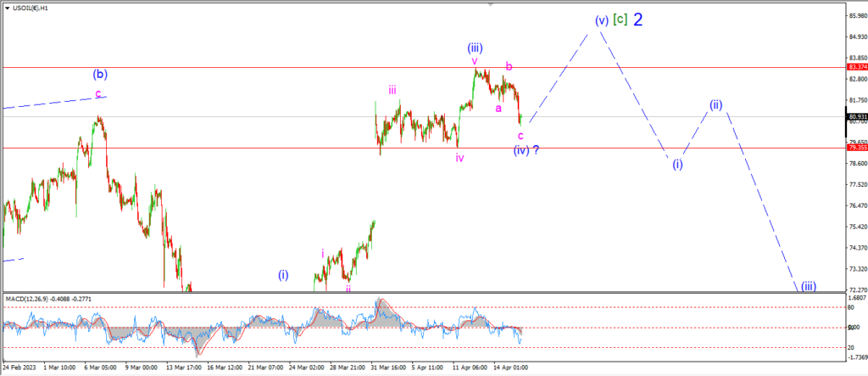
Task: Select the blue (i) label near 78.6 projection
Action: tap(677, 164)
